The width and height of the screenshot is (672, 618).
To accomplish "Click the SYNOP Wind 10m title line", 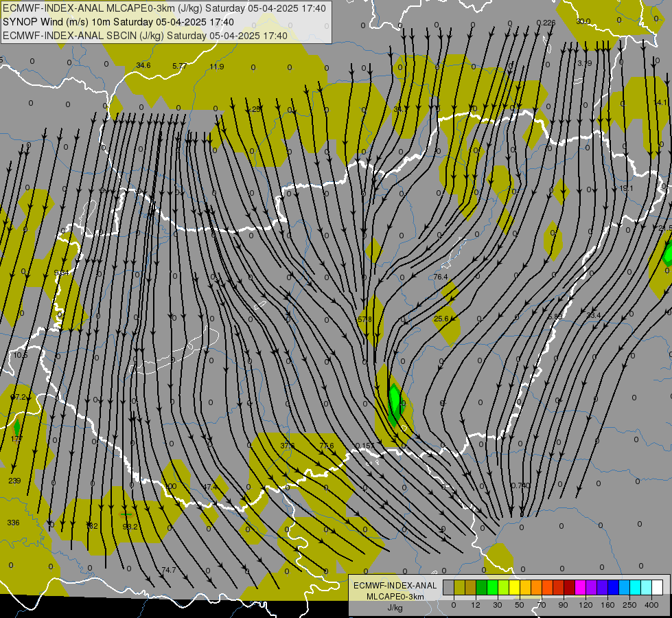I will 118,22.
